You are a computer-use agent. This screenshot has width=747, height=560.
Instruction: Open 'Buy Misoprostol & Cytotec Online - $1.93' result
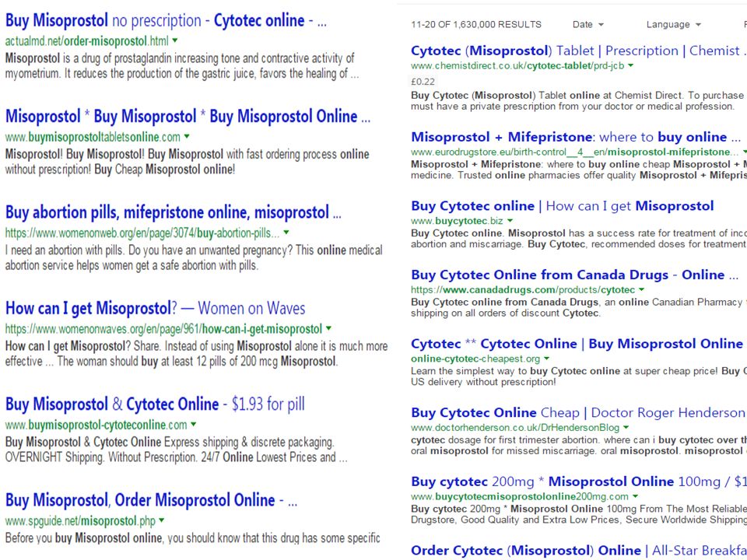(155, 404)
